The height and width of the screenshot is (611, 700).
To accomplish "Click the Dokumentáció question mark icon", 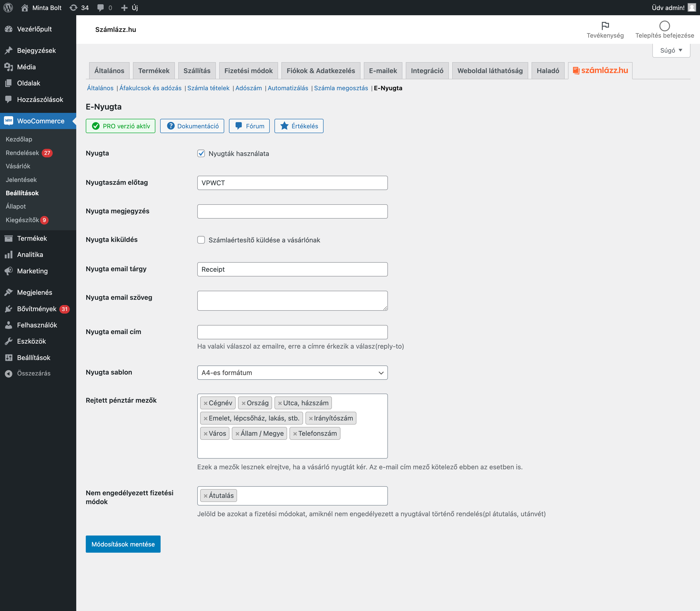I will [171, 126].
